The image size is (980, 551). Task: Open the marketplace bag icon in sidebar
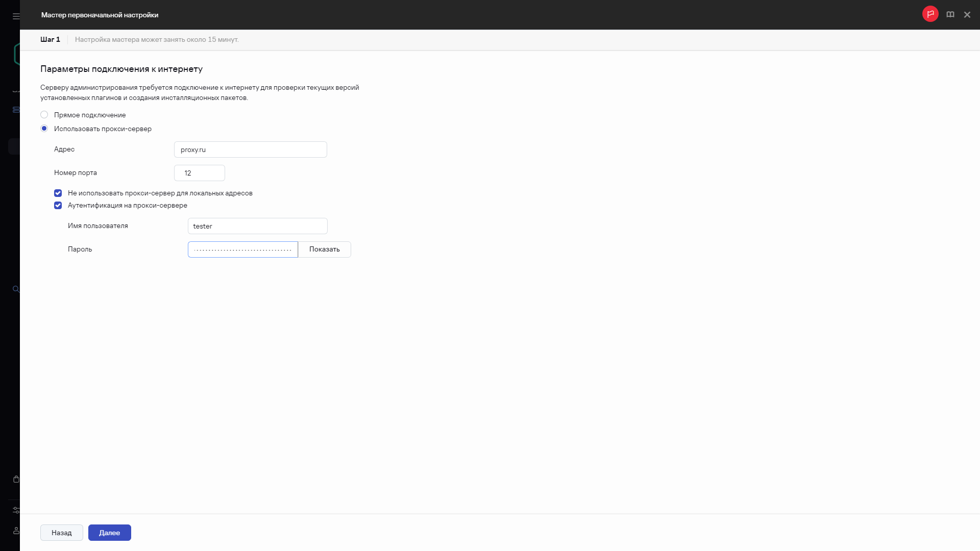tap(16, 479)
